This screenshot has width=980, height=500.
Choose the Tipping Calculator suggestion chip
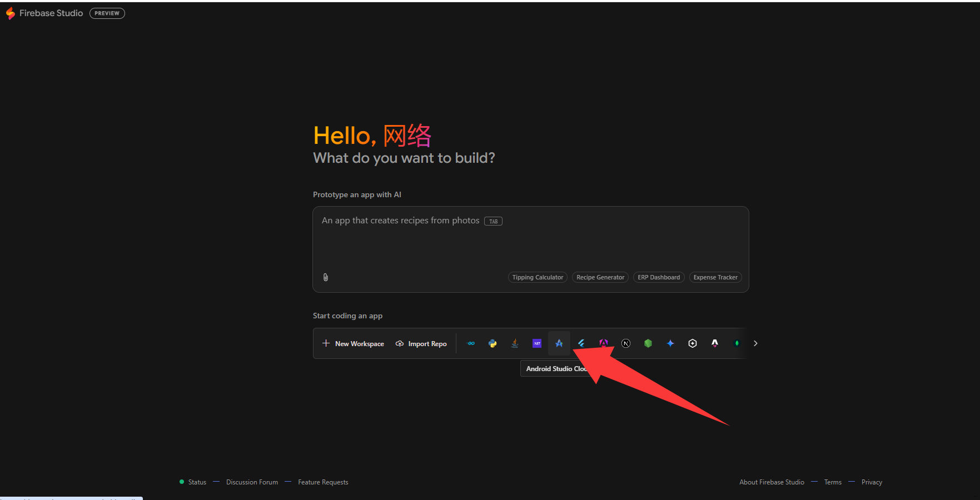[x=538, y=277]
